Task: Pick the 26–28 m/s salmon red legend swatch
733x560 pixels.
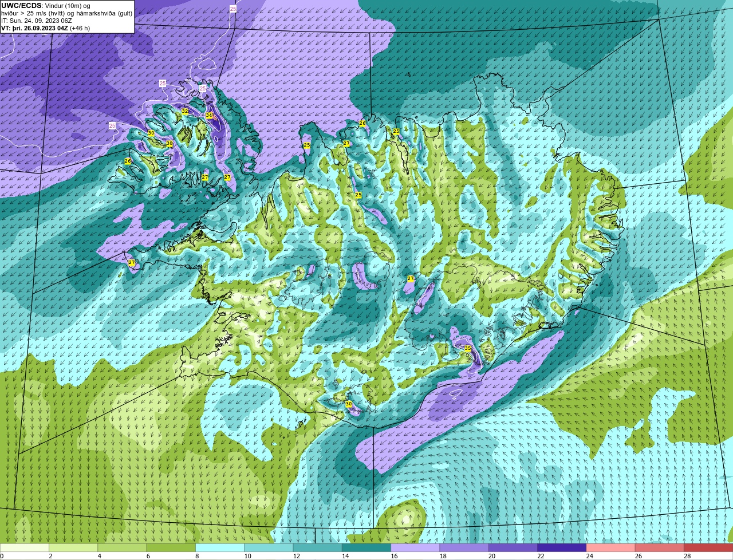Action: click(x=660, y=547)
